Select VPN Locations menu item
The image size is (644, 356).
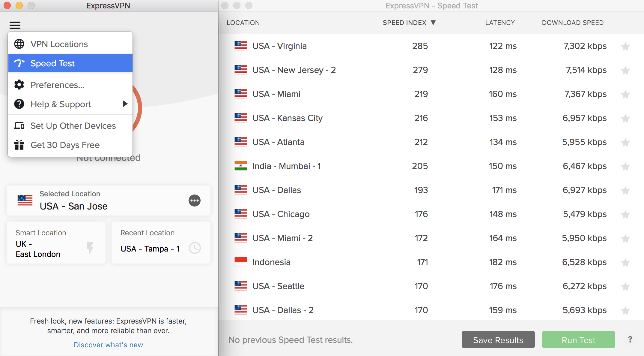pos(70,44)
